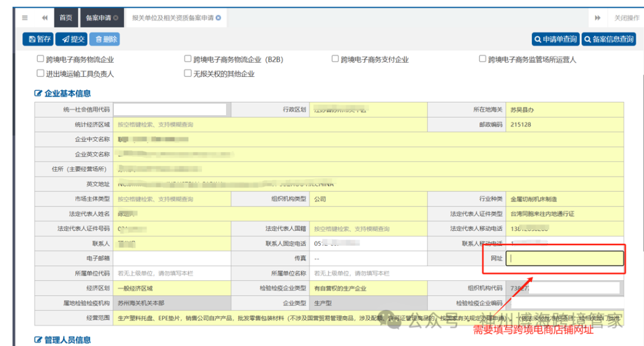The height and width of the screenshot is (346, 644).
Task: Click the 电子邮箱 input field
Action: click(172, 258)
